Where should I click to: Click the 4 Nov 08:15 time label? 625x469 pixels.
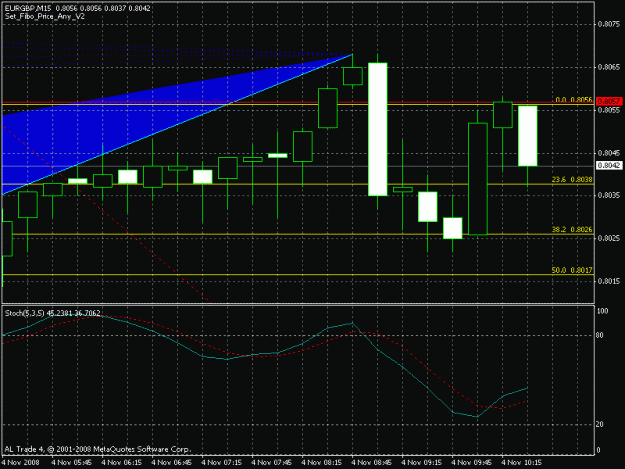321,463
